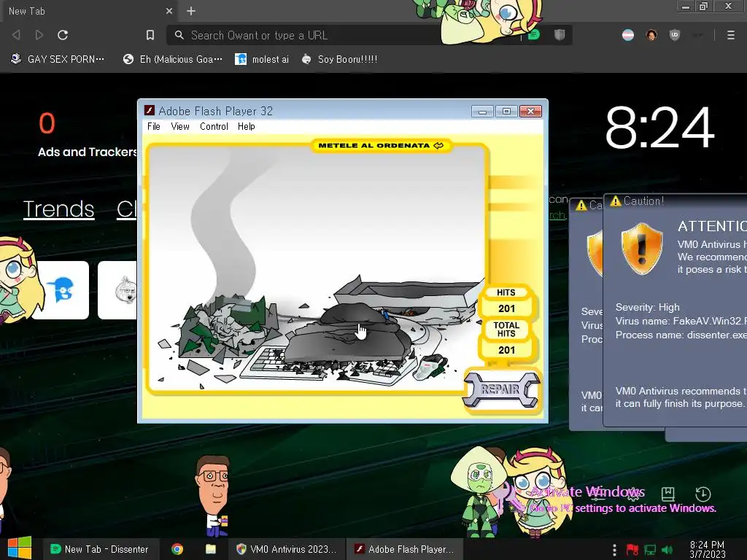
Task: Click the browser forward arrow
Action: pyautogui.click(x=39, y=35)
